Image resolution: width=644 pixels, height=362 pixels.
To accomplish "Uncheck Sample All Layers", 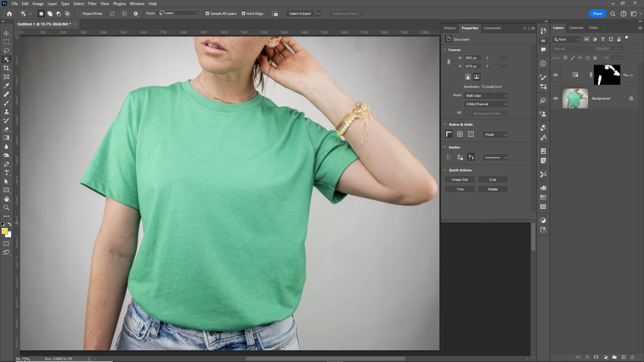I will [x=207, y=14].
